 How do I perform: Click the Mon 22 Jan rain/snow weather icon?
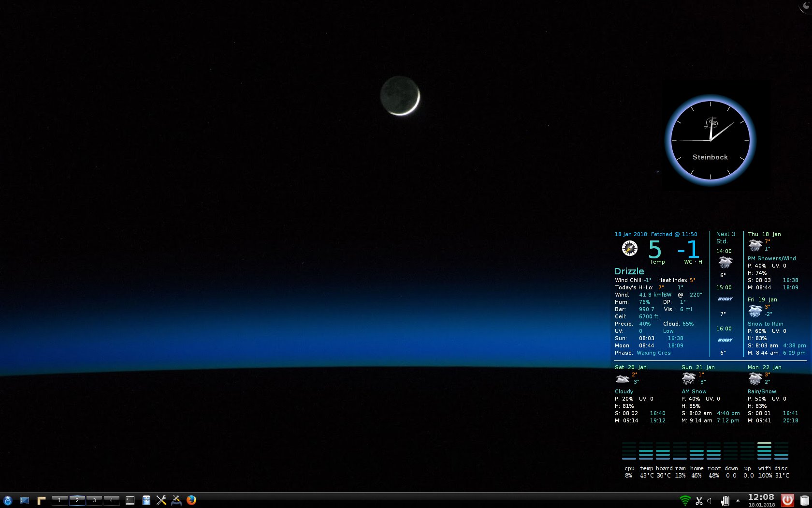[x=755, y=378]
